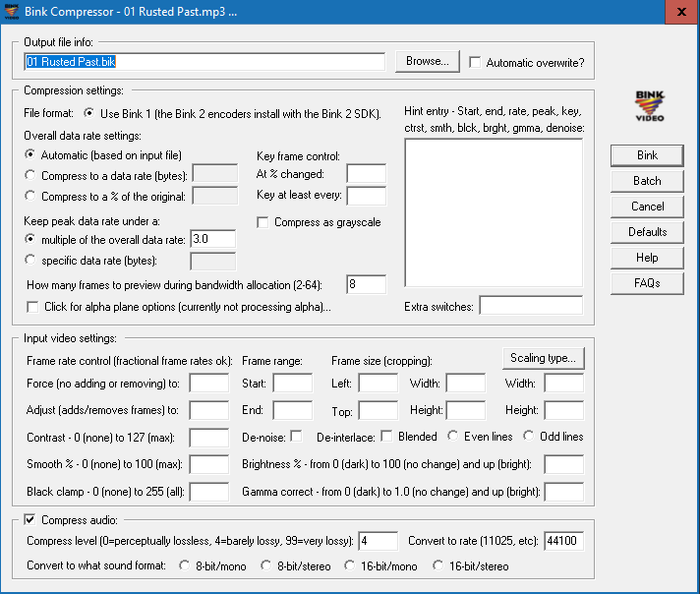
Task: Select Odd lines de-interlace option
Action: 529,436
